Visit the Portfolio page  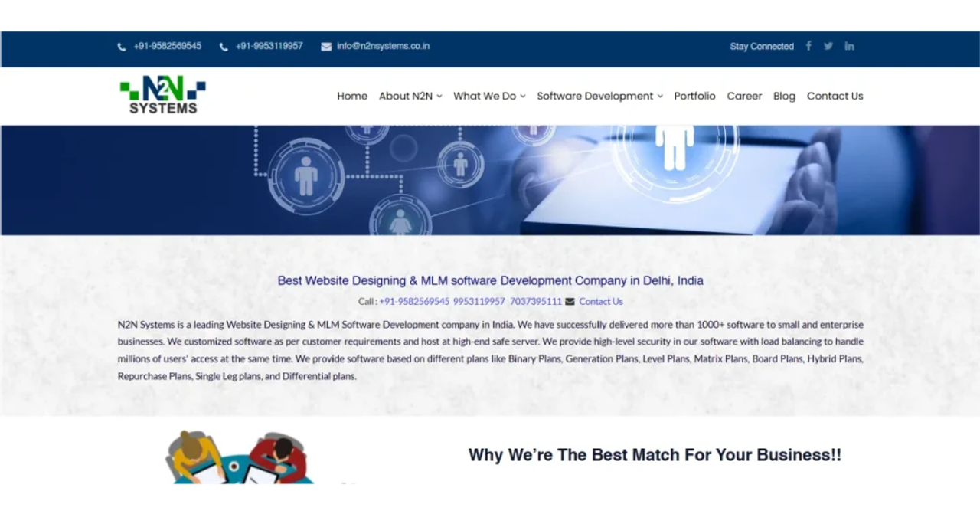[x=694, y=96]
